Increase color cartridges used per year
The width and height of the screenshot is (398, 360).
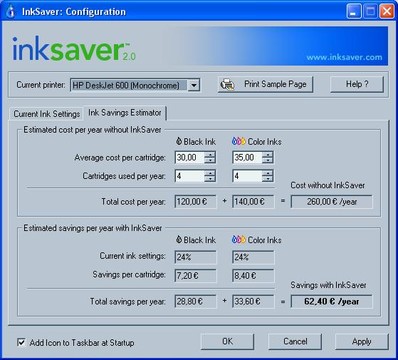pos(267,173)
